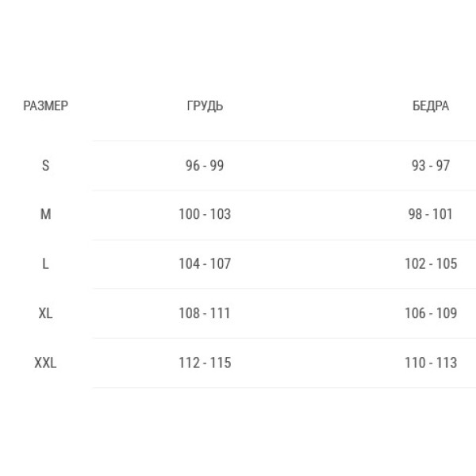The height and width of the screenshot is (476, 476).
Task: Click hips value 110 - 113
Action: [x=431, y=363]
